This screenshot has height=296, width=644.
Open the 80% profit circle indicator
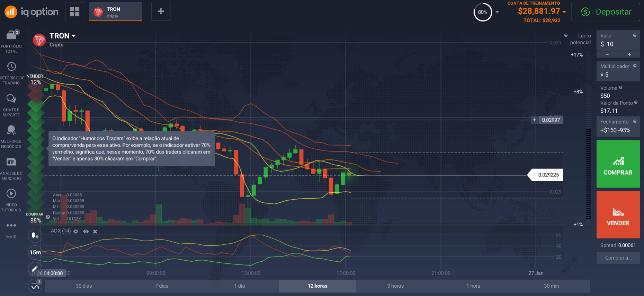[483, 12]
